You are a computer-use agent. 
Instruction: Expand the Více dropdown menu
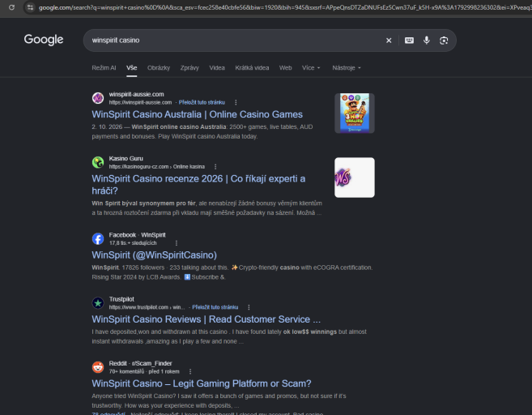(311, 67)
